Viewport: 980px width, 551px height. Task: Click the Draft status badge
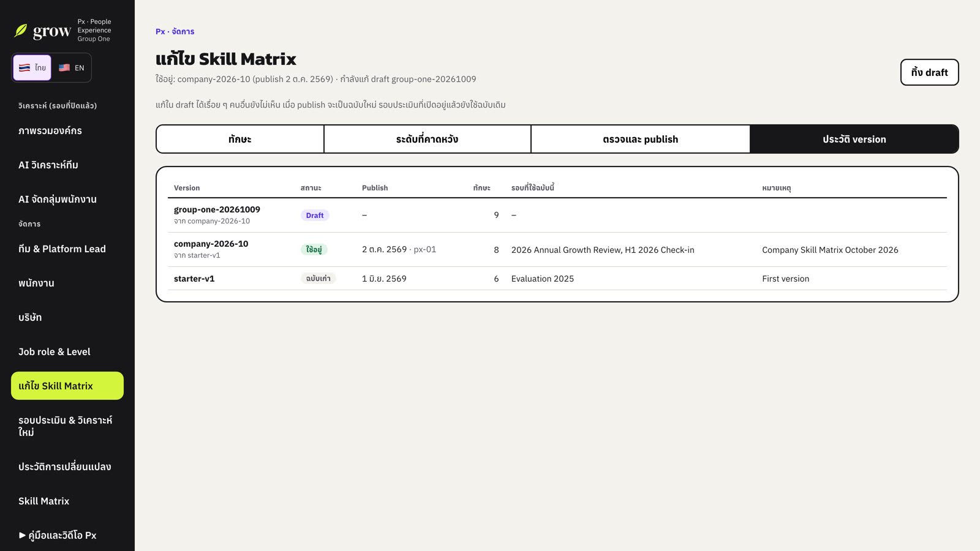[315, 216]
